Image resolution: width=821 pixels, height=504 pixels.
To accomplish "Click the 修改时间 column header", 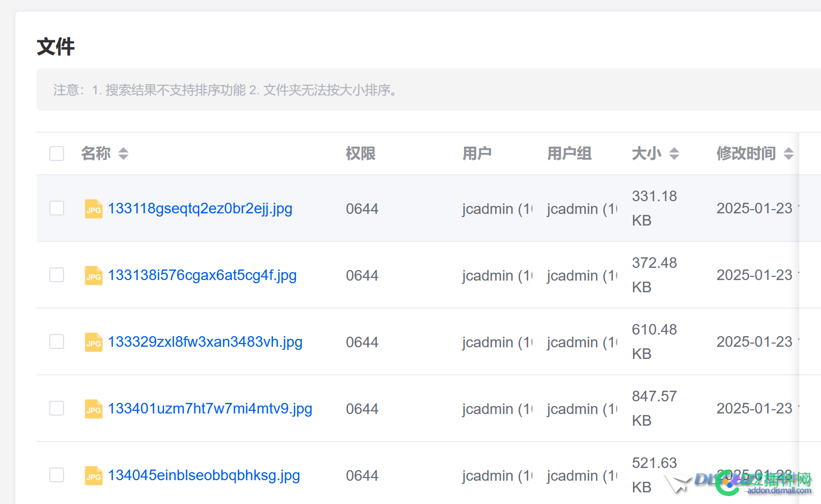I will [x=746, y=154].
